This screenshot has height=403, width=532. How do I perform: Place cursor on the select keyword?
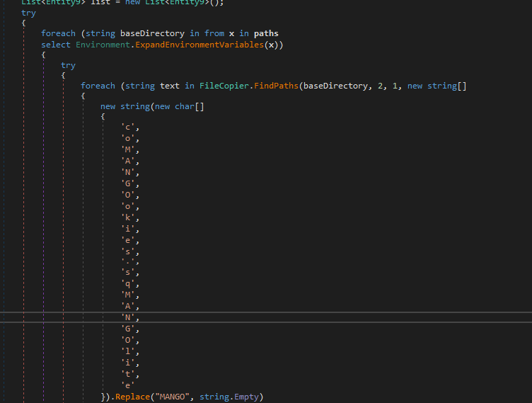click(56, 45)
